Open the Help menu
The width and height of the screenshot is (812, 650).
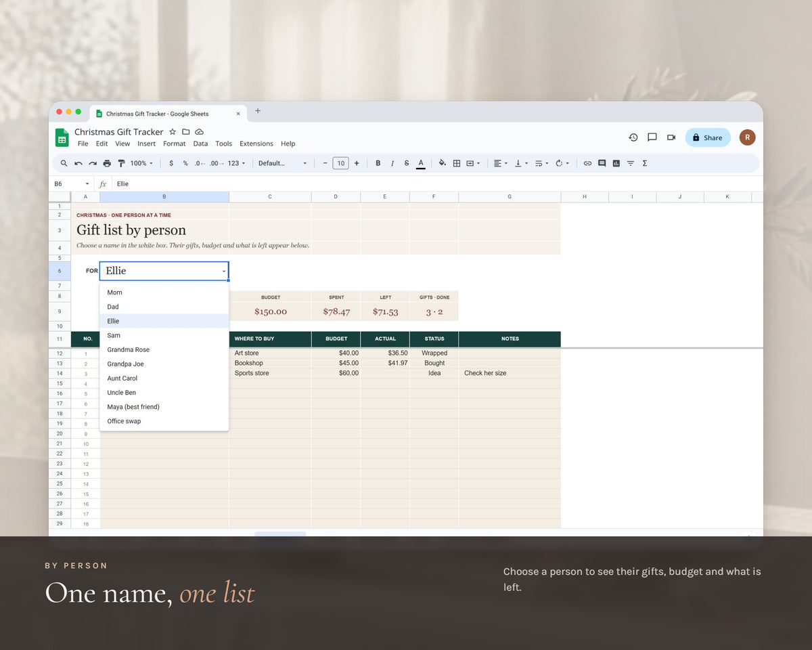tap(288, 144)
